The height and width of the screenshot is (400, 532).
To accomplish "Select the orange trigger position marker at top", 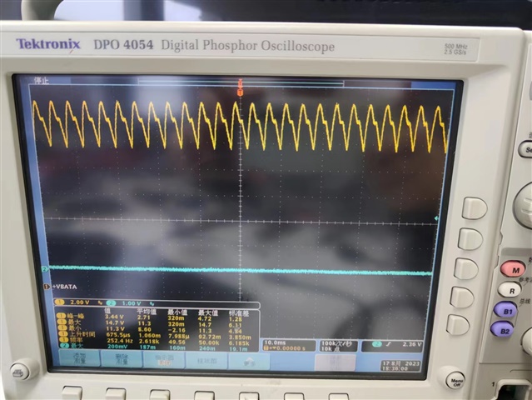I will click(241, 92).
